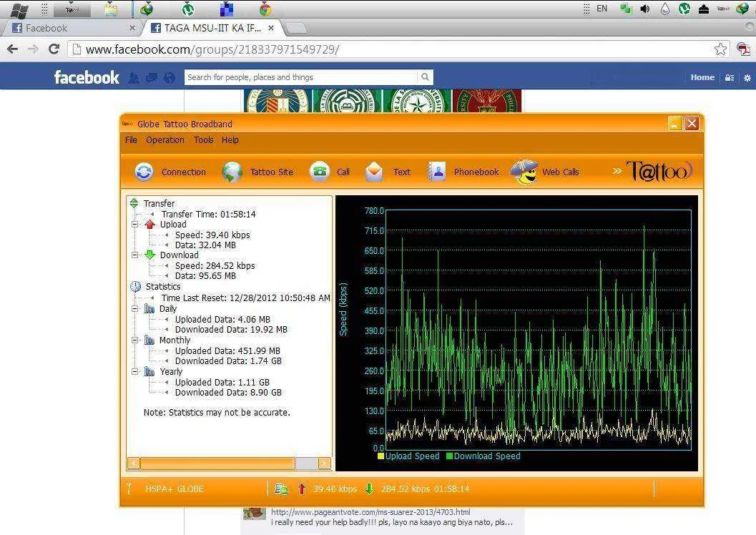This screenshot has width=756, height=535.
Task: Open the File menu
Action: coord(131,139)
